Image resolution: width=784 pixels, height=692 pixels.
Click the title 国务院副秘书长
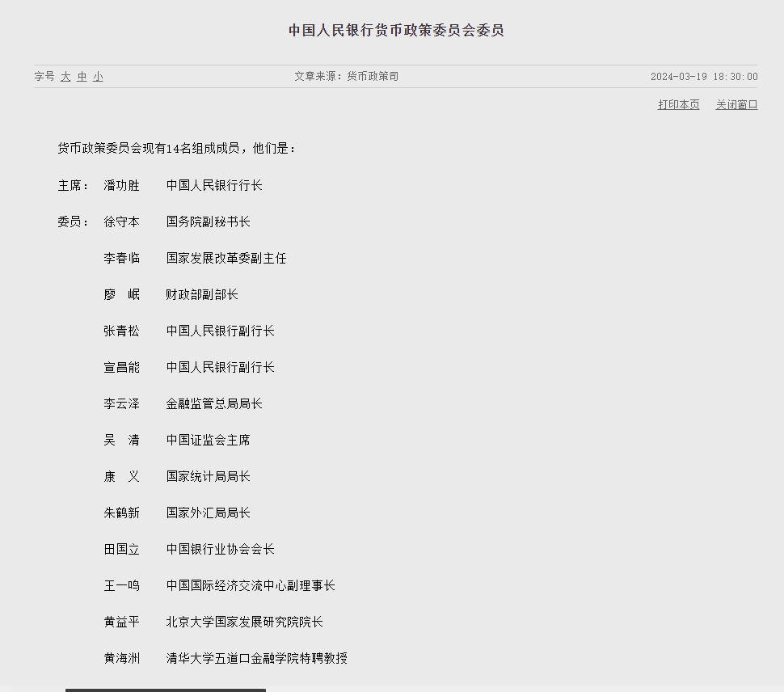[208, 222]
